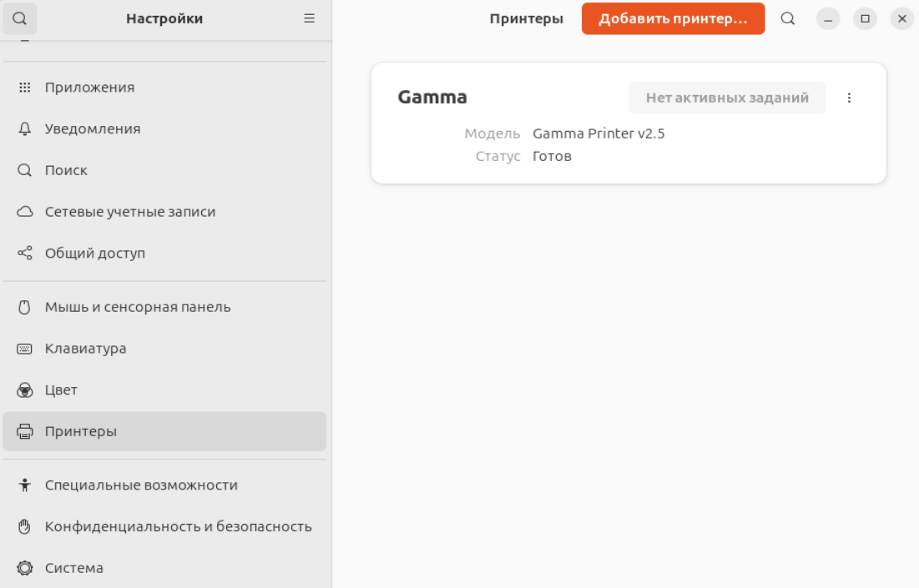Click the Gamma printer name
919x588 pixels.
click(432, 98)
